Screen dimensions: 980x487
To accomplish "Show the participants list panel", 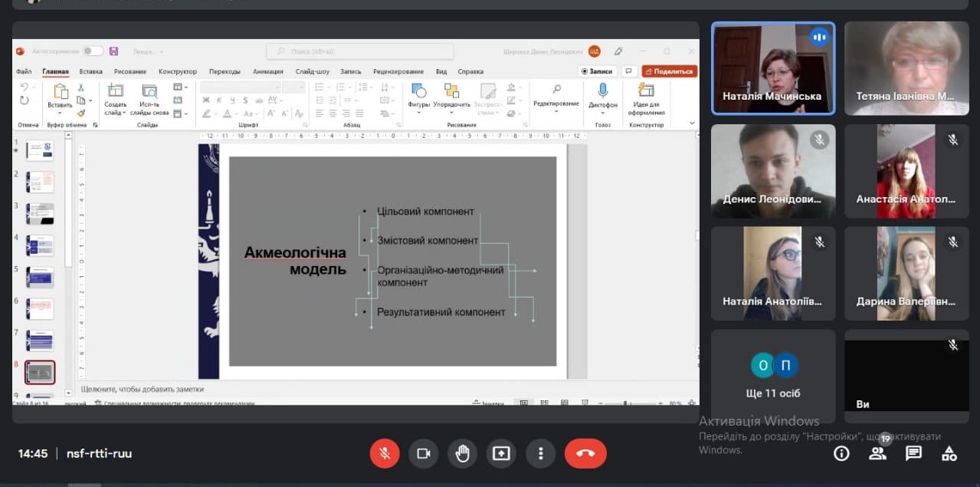I will pos(877,453).
